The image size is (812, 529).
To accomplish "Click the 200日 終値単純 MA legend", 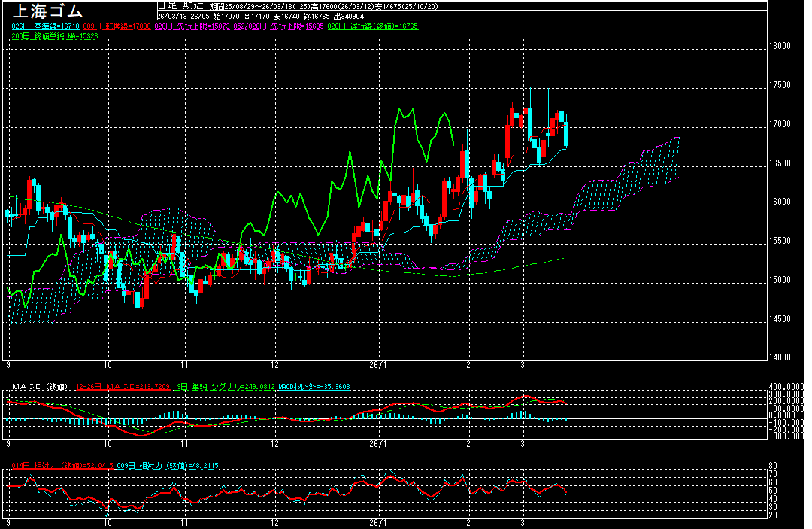I will point(55,36).
